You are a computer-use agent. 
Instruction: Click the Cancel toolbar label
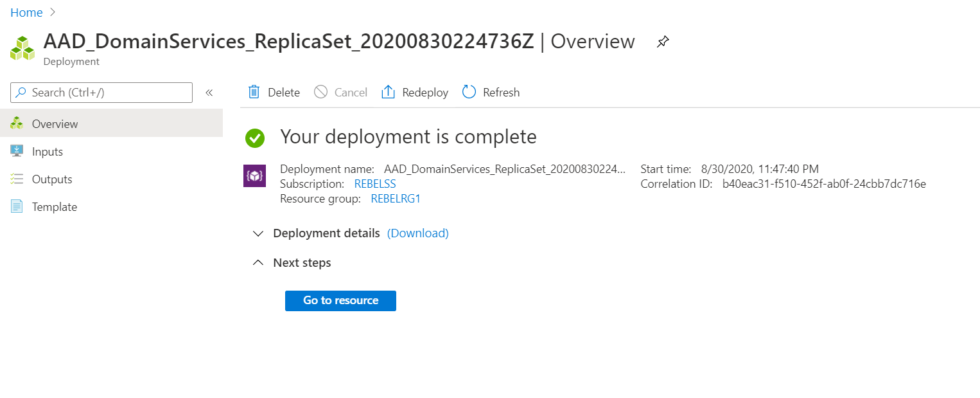351,93
